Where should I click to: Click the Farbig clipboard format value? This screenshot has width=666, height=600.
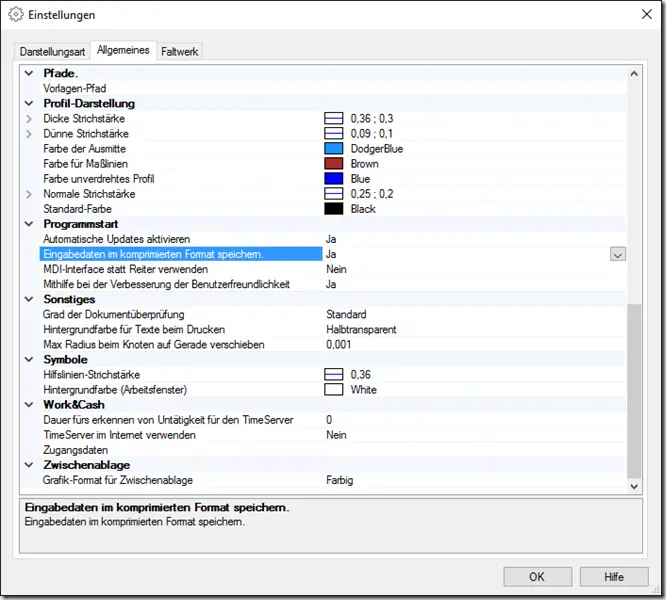pyautogui.click(x=339, y=480)
